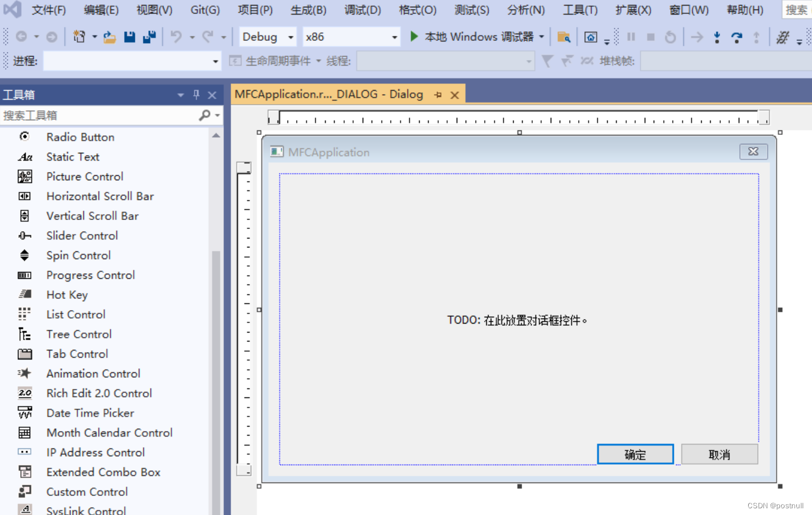Open the 工具(T) menu
Screen dimensions: 812x515
(x=580, y=10)
